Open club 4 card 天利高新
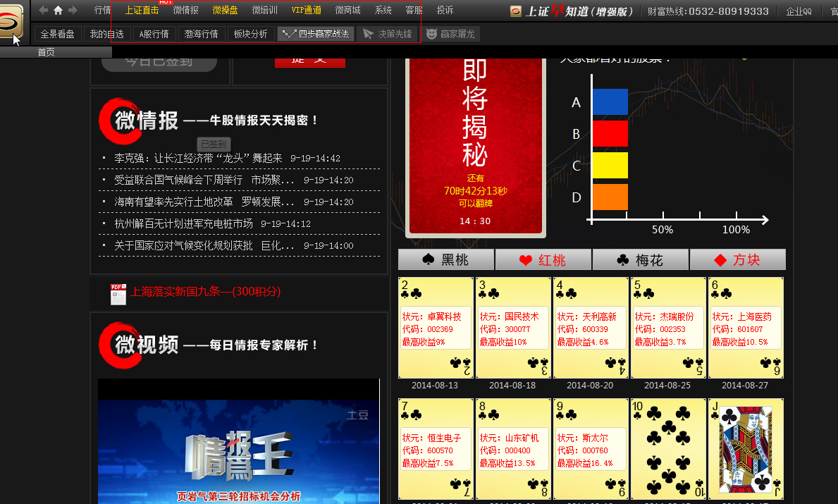This screenshot has width=838, height=504. 591,328
